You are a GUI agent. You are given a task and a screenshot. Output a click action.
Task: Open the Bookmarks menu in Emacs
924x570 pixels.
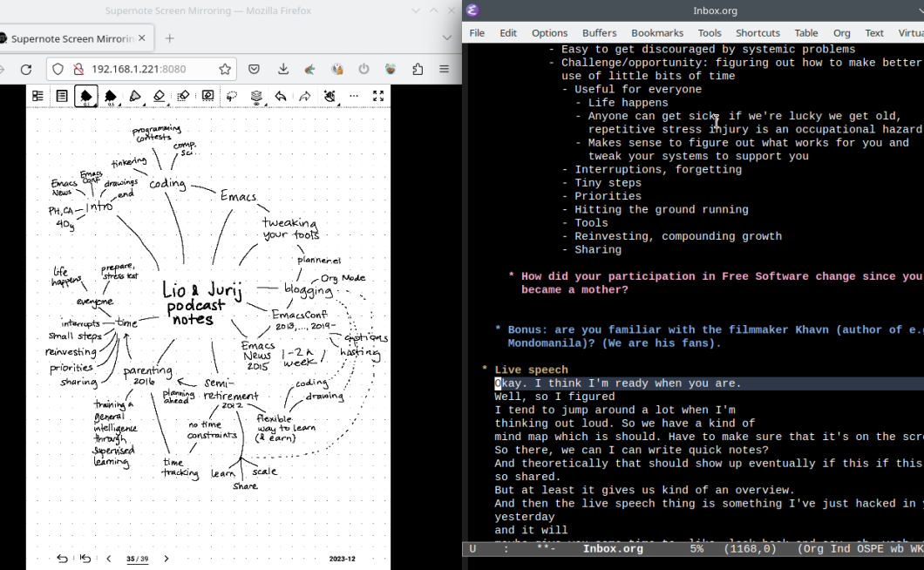[657, 33]
